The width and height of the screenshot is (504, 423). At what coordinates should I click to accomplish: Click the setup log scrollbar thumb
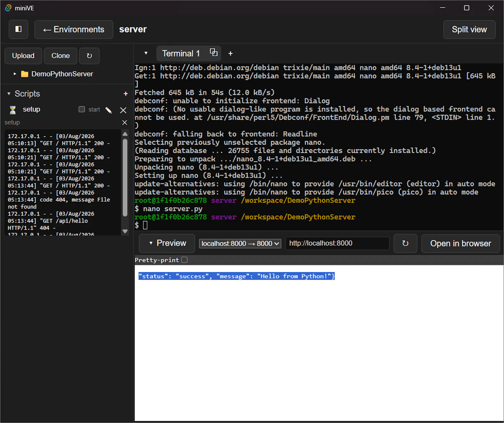[x=125, y=178]
